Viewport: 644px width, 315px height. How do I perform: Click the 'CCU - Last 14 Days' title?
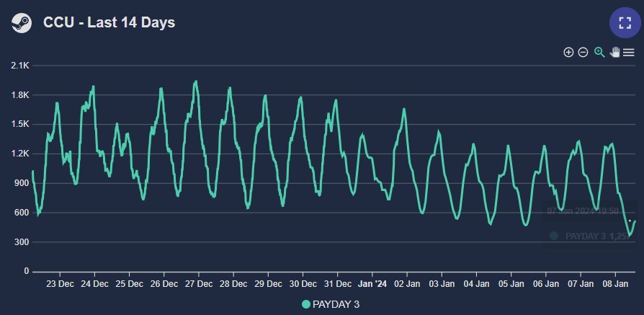point(109,22)
